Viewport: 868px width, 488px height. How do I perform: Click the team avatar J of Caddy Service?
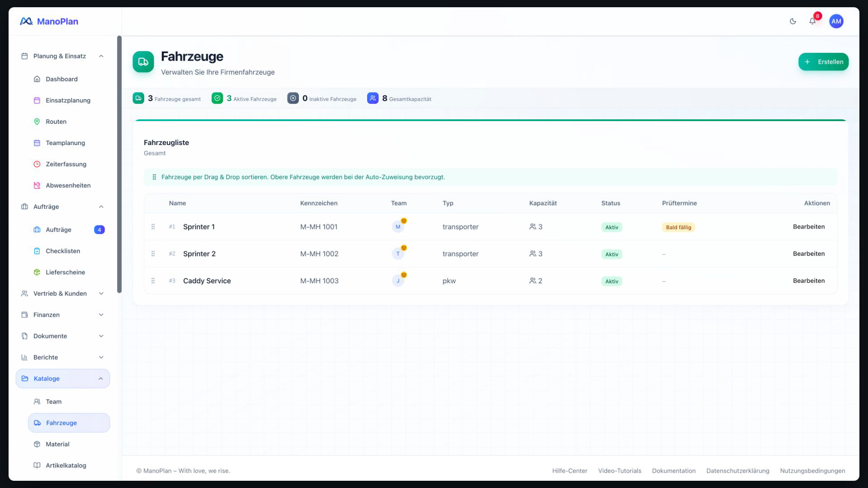pyautogui.click(x=398, y=281)
